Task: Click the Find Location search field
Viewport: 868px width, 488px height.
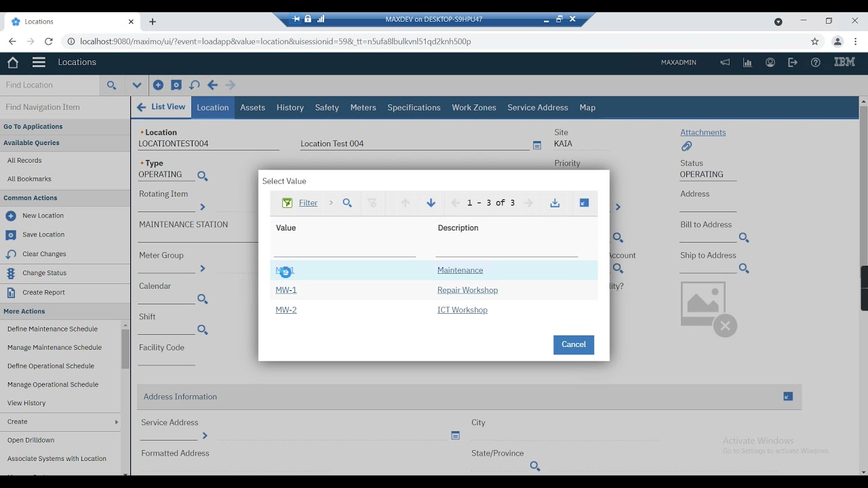Action: [x=50, y=85]
